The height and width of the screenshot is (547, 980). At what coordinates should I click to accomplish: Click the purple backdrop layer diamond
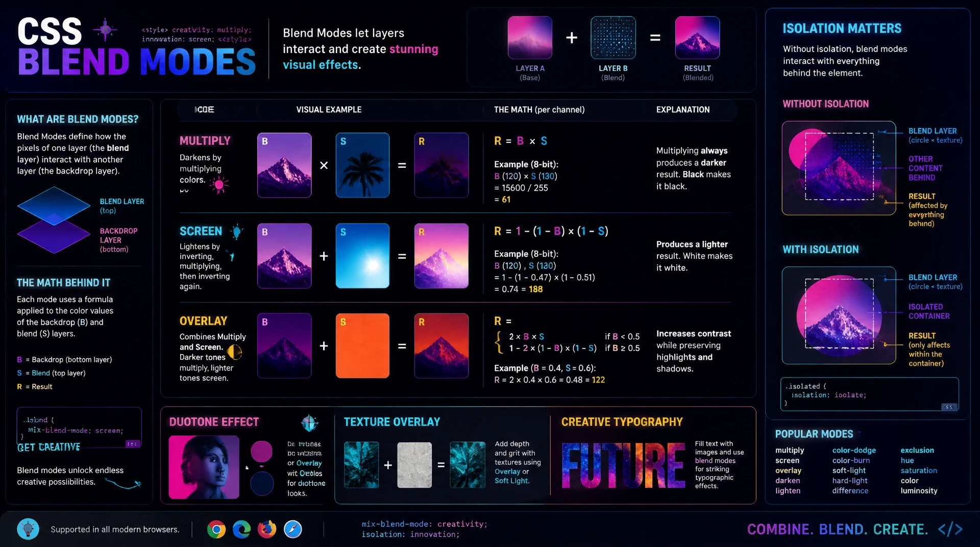[54, 235]
